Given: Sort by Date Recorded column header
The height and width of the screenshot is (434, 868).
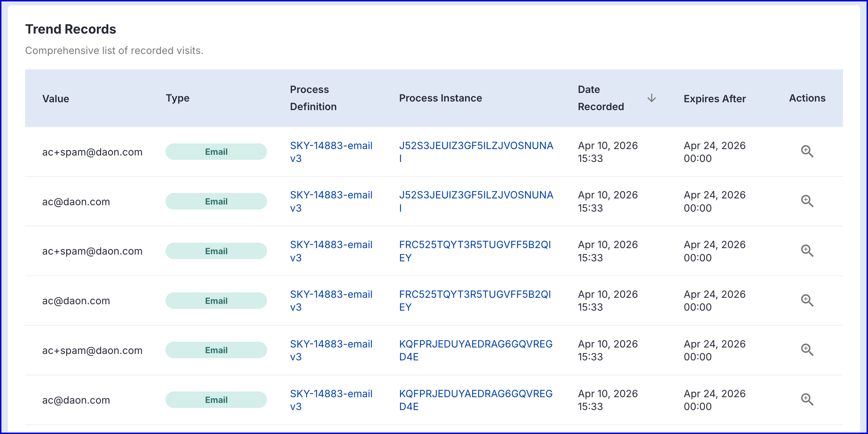Looking at the screenshot, I should pyautogui.click(x=601, y=98).
